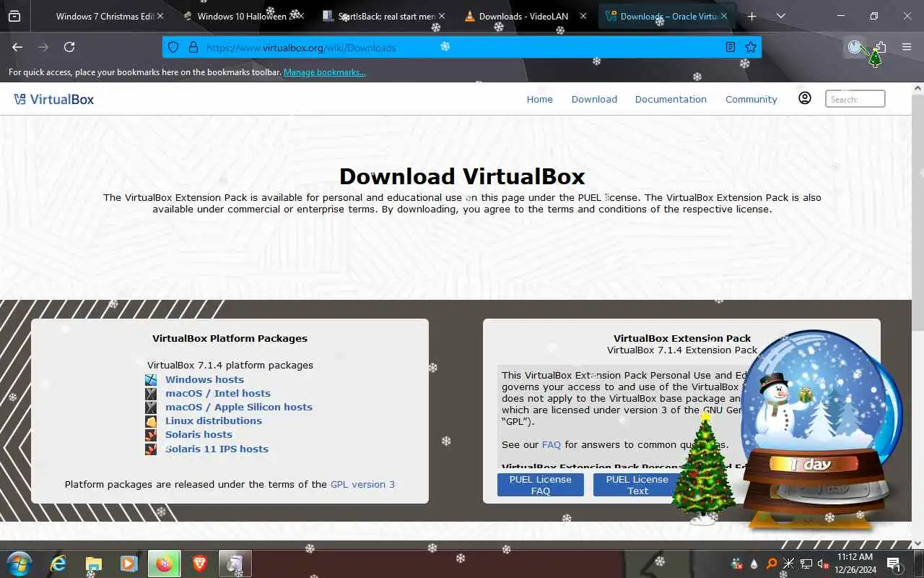This screenshot has width=924, height=578.
Task: Go back to the previous page
Action: point(17,47)
